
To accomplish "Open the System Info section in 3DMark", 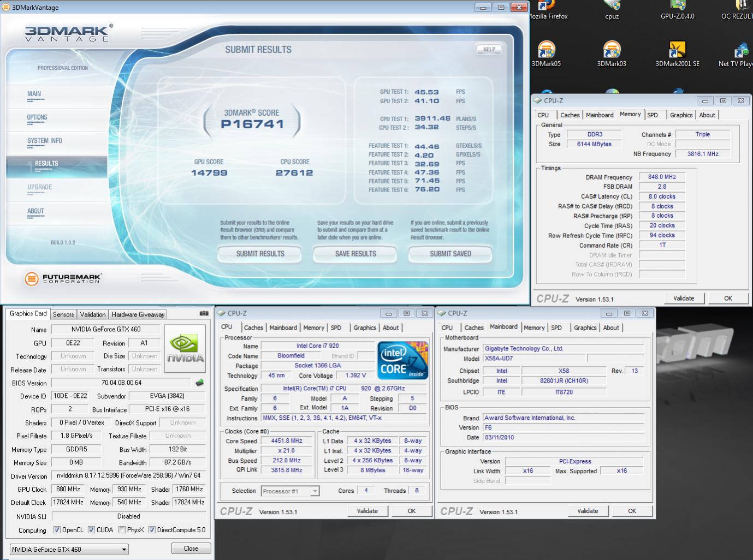I will 45,141.
